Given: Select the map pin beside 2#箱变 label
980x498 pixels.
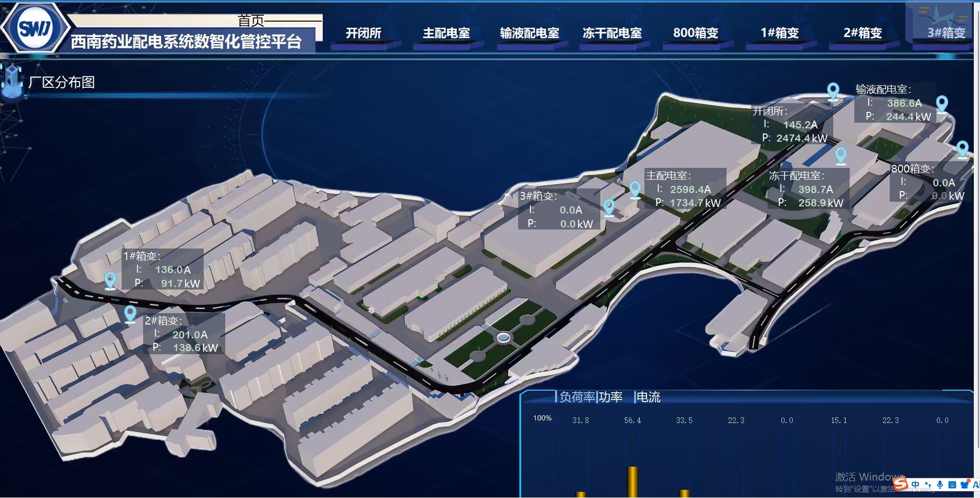Looking at the screenshot, I should pyautogui.click(x=130, y=314).
